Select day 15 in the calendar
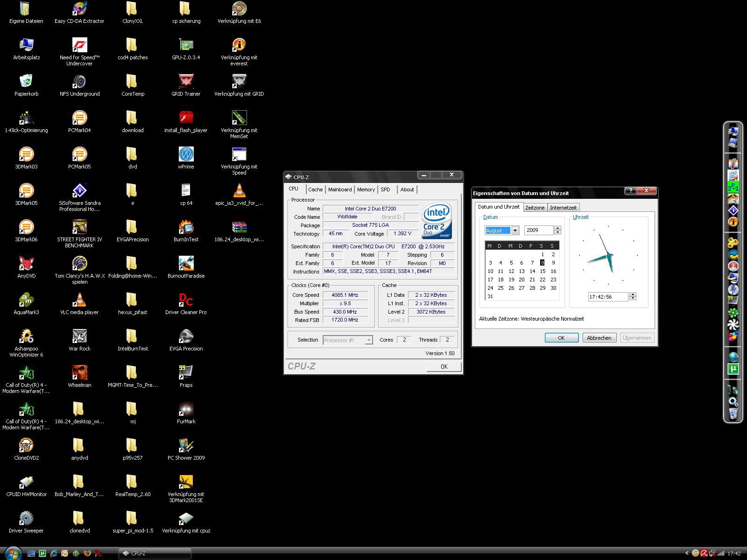The image size is (747, 560). point(543,271)
